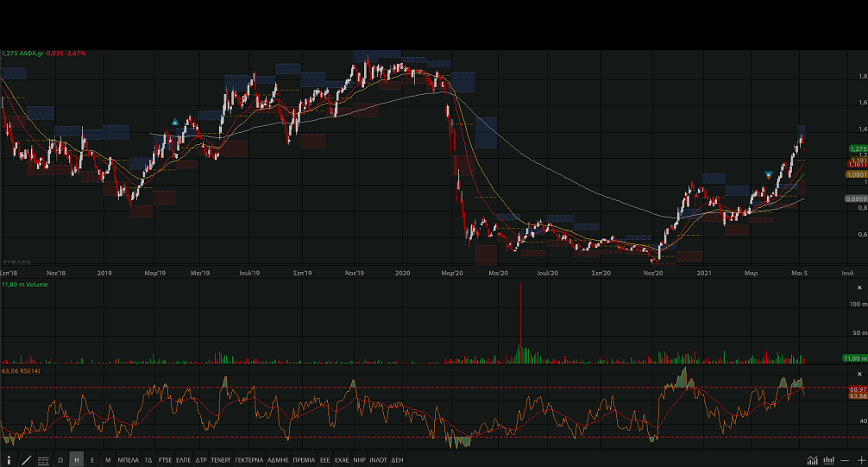Zoom in with the plus icon
Viewport: 868px width, 467px height.
coord(860,460)
